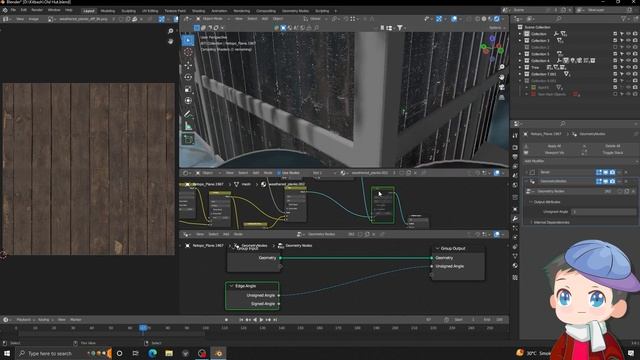Select the Annotate tool in viewport toolbar
Viewport: 640px width, 360px height.
tap(188, 115)
